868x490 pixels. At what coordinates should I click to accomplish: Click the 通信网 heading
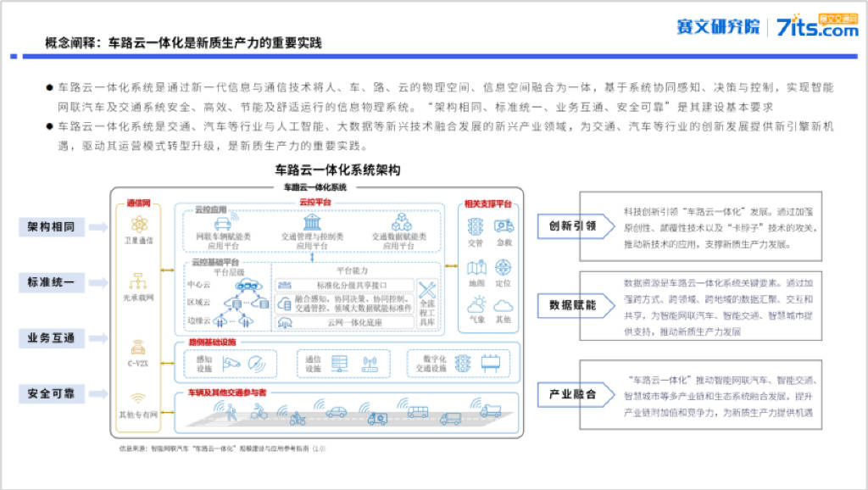[x=138, y=203]
